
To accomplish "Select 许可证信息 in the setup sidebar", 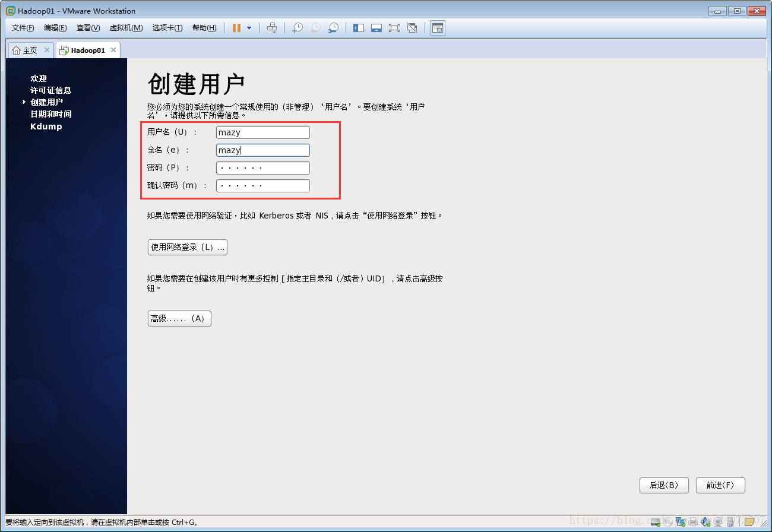I will [51, 90].
